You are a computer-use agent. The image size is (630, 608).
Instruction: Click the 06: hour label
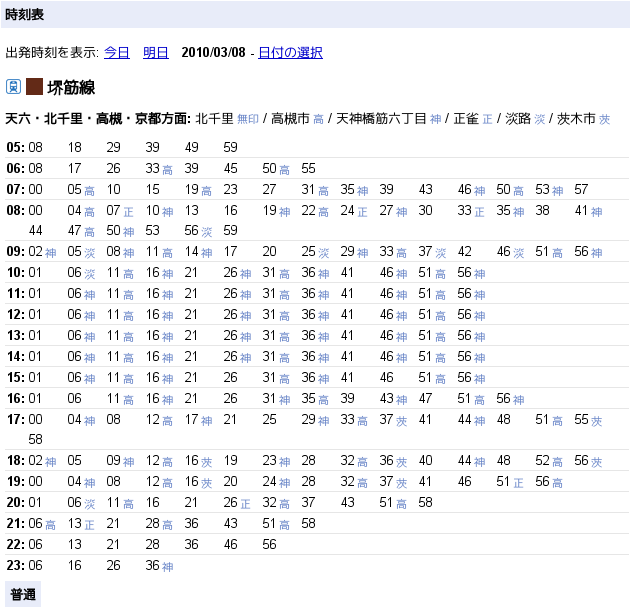point(16,168)
